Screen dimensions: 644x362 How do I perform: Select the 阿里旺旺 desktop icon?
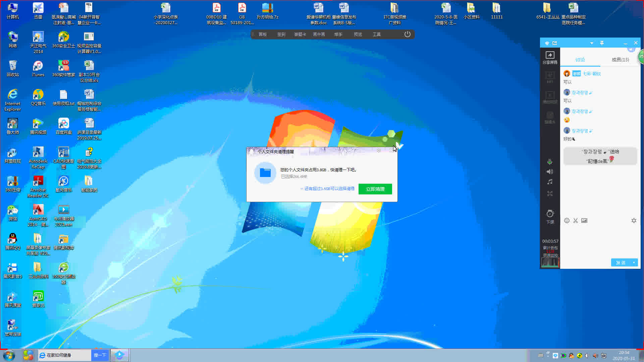pyautogui.click(x=13, y=155)
